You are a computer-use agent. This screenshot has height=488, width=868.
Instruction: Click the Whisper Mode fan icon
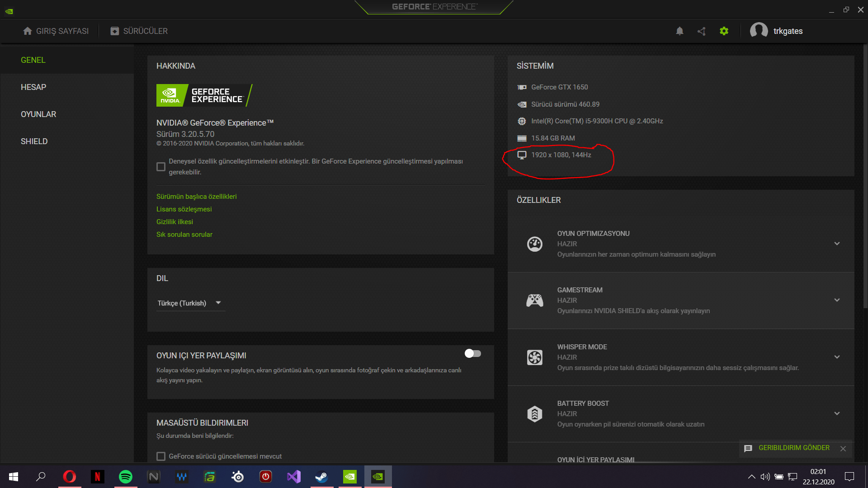(534, 357)
